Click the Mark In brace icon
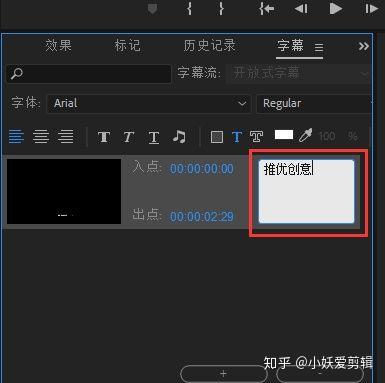The width and height of the screenshot is (385, 383). tap(189, 8)
